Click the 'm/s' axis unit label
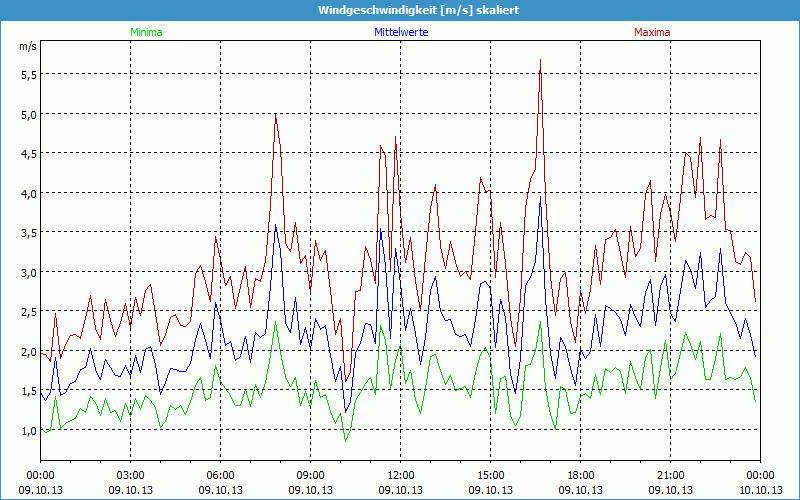 coord(28,46)
